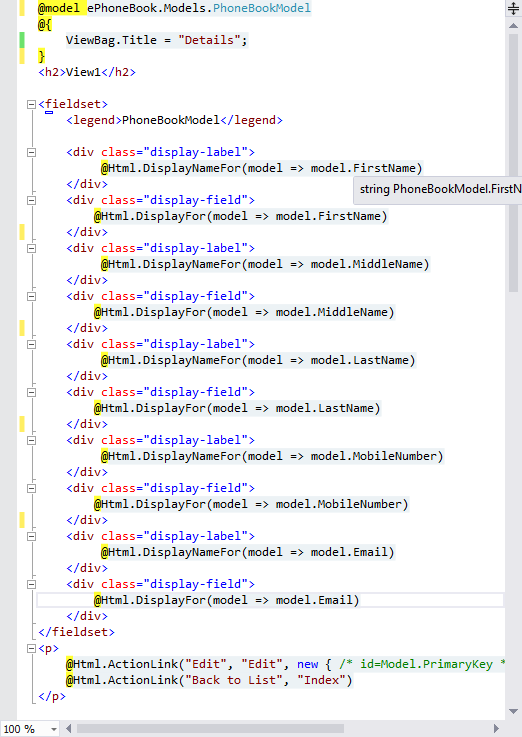This screenshot has width=522, height=737.
Task: Click the horizontal scrollbar right arrow
Action: pos(496,729)
